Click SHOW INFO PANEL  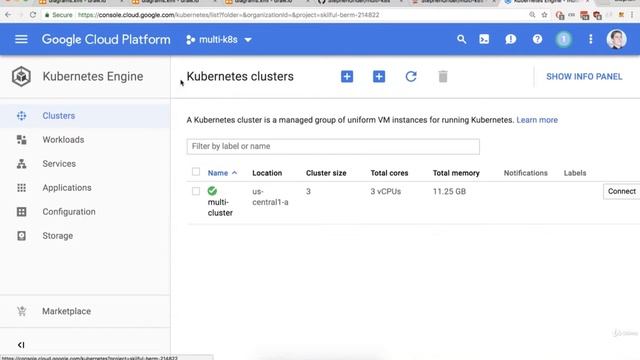[x=584, y=77]
